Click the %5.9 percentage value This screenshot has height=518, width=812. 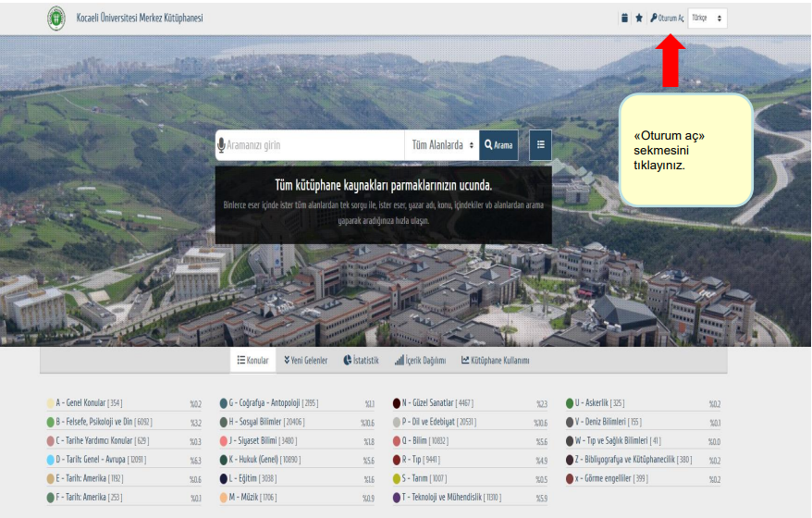(541, 498)
